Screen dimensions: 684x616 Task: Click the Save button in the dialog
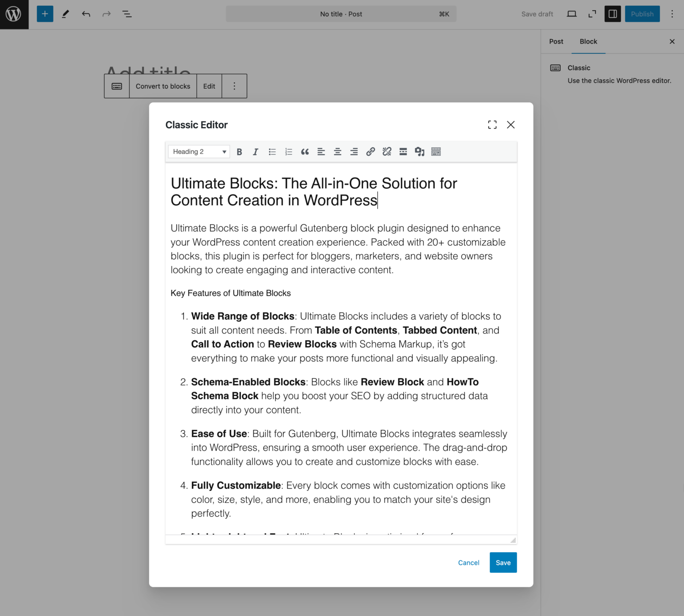503,563
